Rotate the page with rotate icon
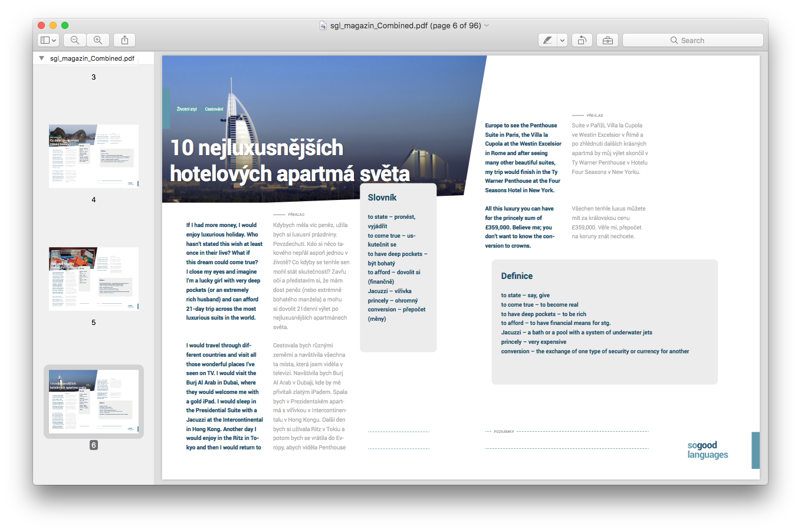This screenshot has height=532, width=801. (582, 40)
